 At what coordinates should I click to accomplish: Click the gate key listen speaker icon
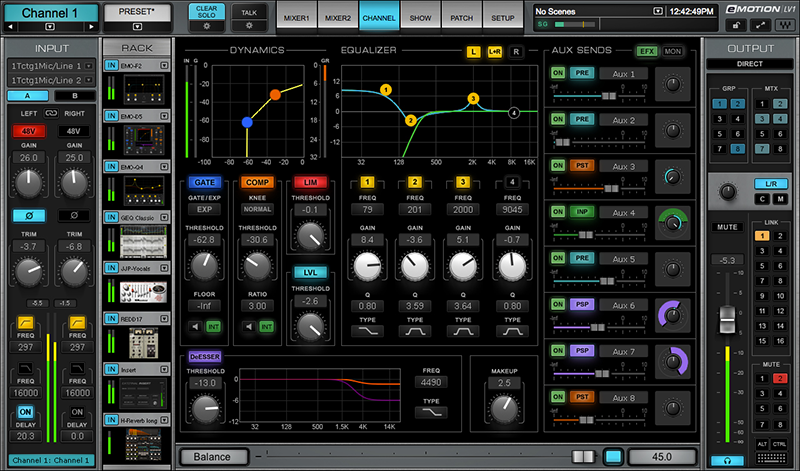point(193,326)
